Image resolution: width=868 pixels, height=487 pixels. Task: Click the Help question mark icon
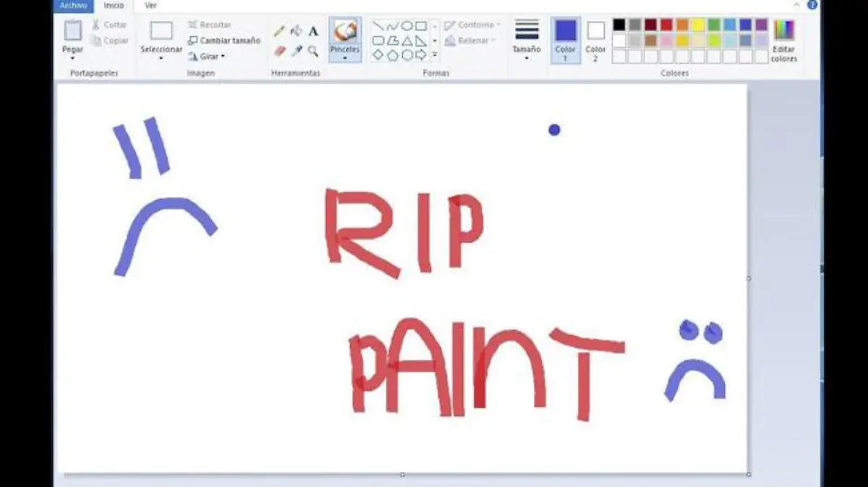[x=812, y=4]
